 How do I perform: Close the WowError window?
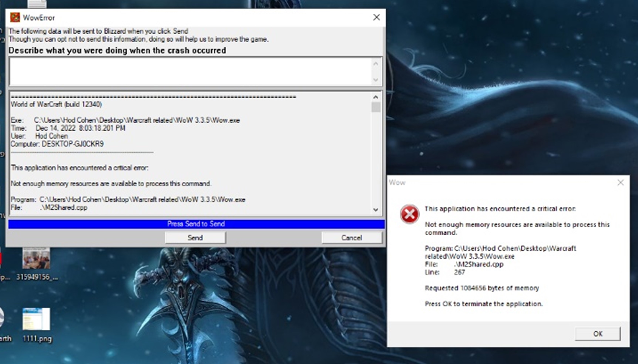pyautogui.click(x=376, y=17)
